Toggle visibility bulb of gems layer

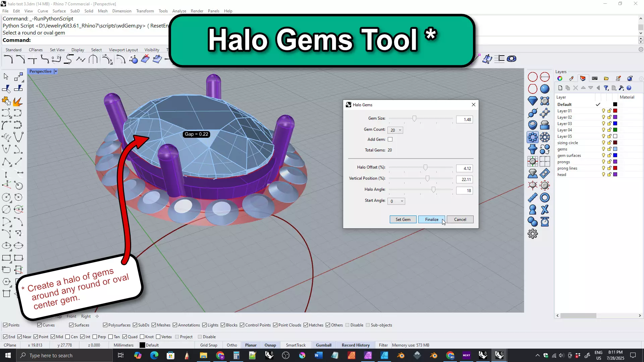603,149
